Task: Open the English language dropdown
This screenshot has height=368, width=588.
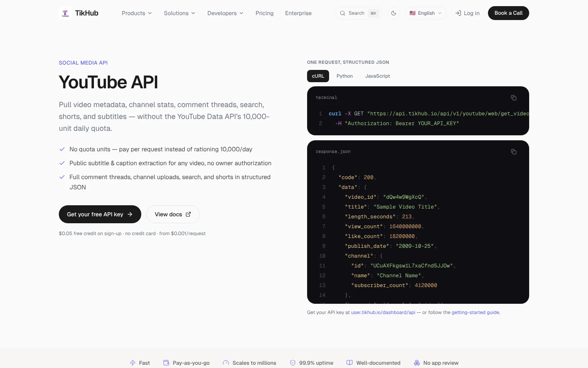Action: (426, 13)
